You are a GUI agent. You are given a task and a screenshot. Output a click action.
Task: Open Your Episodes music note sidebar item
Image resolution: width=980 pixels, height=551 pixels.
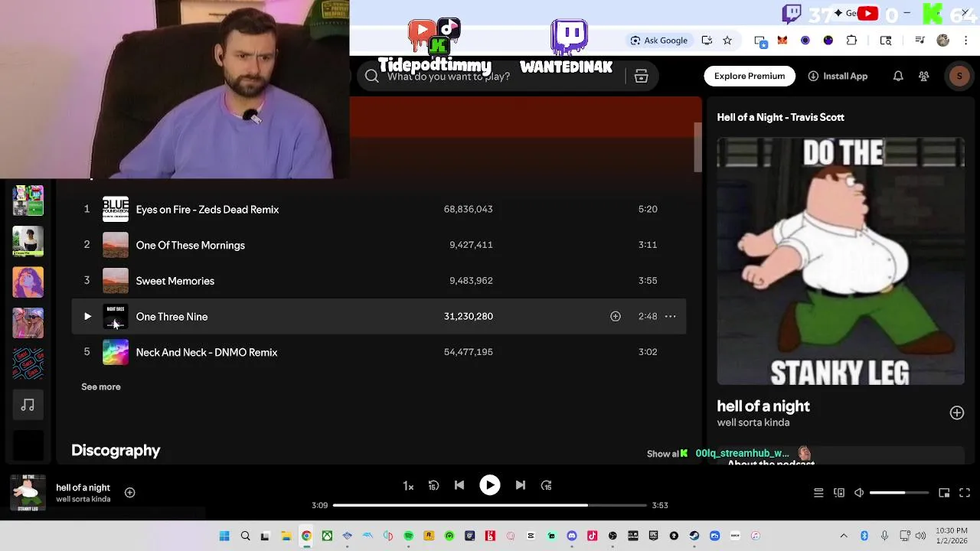tap(28, 405)
